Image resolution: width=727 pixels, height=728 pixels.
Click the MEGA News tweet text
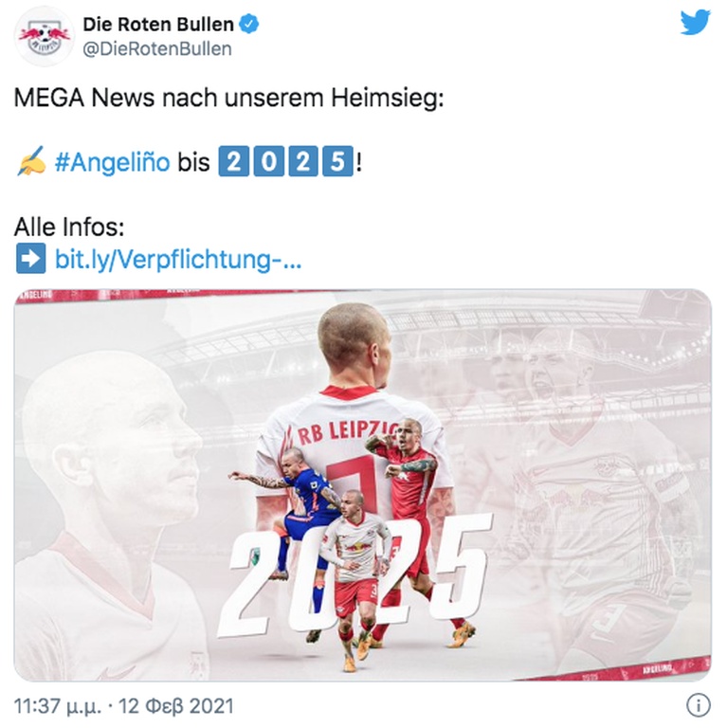pos(228,98)
